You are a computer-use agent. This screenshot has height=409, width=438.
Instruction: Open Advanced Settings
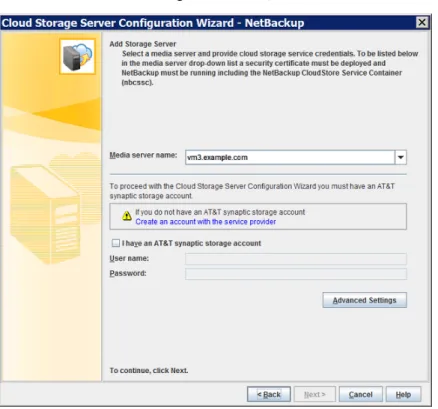[364, 300]
